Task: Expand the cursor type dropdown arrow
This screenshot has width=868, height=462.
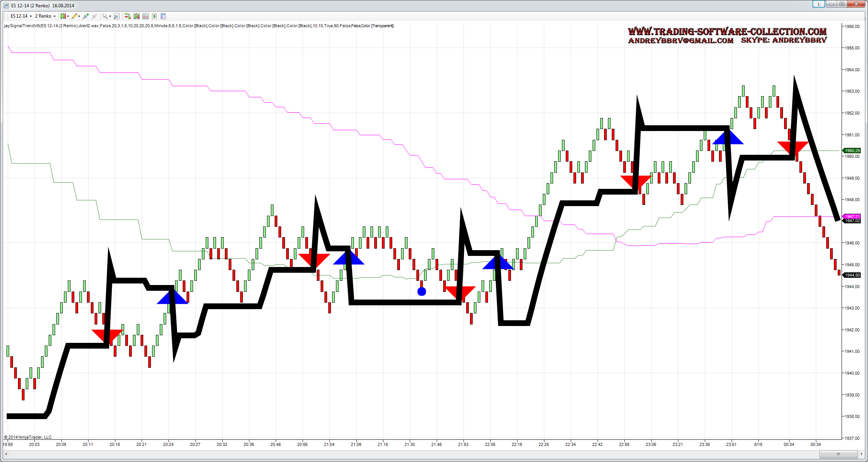Action: [x=110, y=16]
